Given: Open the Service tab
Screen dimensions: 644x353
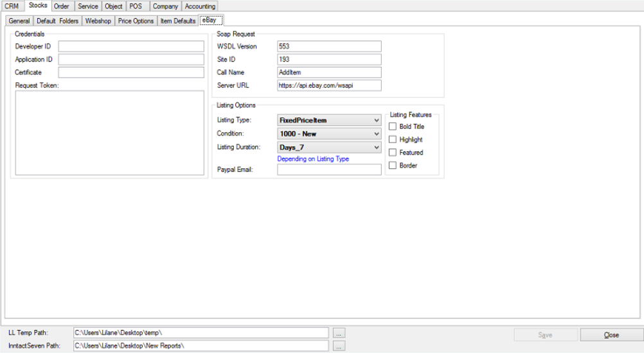Looking at the screenshot, I should click(x=88, y=6).
